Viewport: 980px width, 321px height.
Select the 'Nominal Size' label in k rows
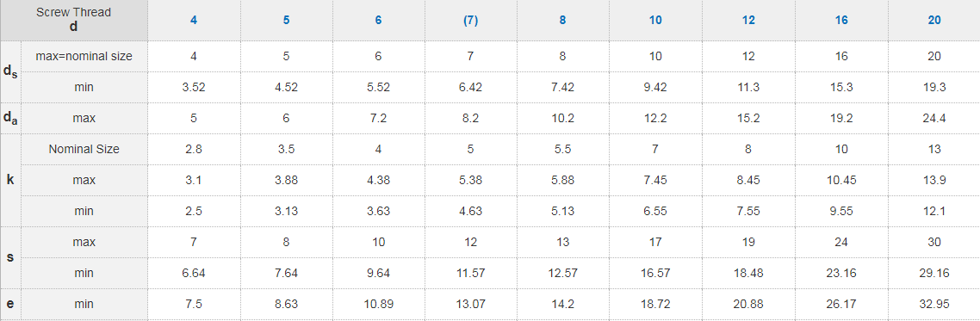coord(84,149)
